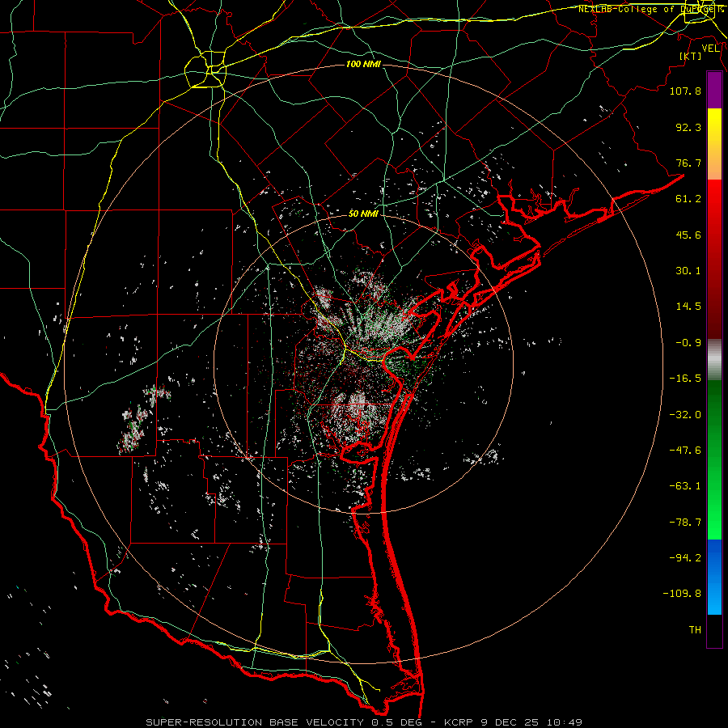This screenshot has width=728, height=728.
Task: Click the 45.6 velocity legend value
Action: coord(688,235)
